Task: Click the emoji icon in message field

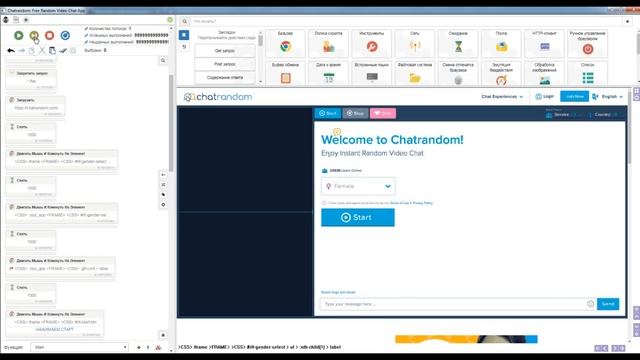Action: 590,304
